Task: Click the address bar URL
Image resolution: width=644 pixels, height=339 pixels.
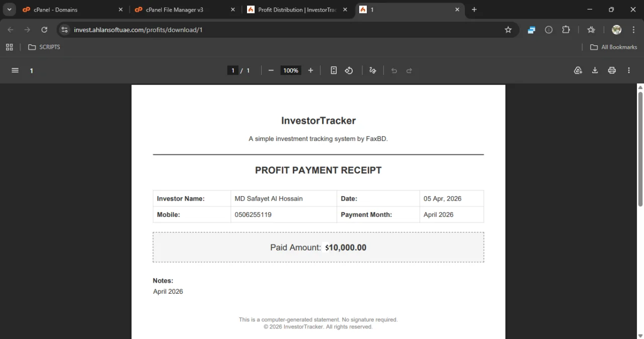Action: tap(138, 30)
